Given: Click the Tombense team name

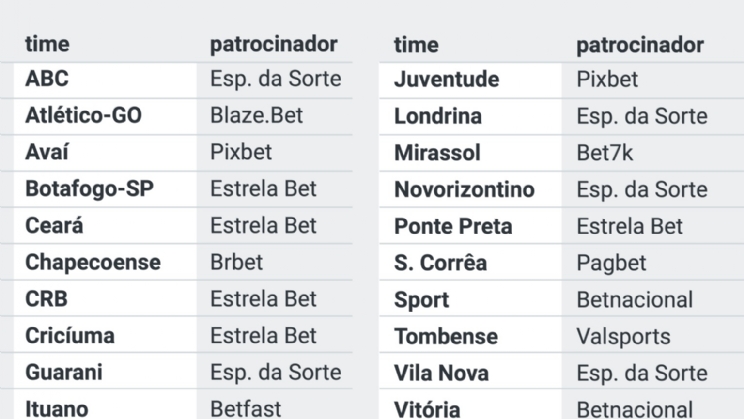Looking at the screenshot, I should 446,335.
